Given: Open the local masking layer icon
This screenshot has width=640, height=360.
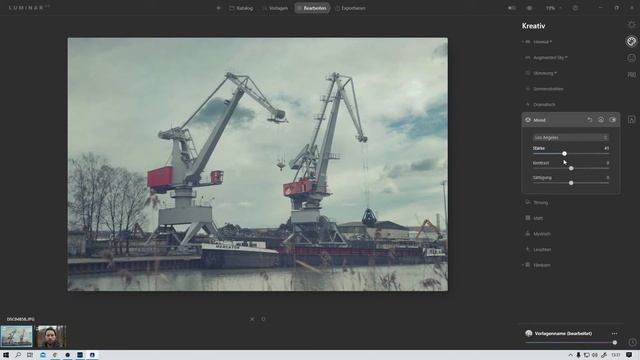Looking at the screenshot, I should pyautogui.click(x=631, y=120).
